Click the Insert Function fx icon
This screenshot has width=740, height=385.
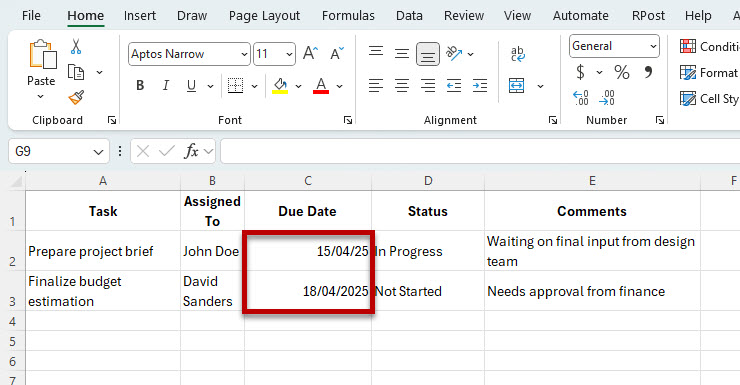point(192,151)
